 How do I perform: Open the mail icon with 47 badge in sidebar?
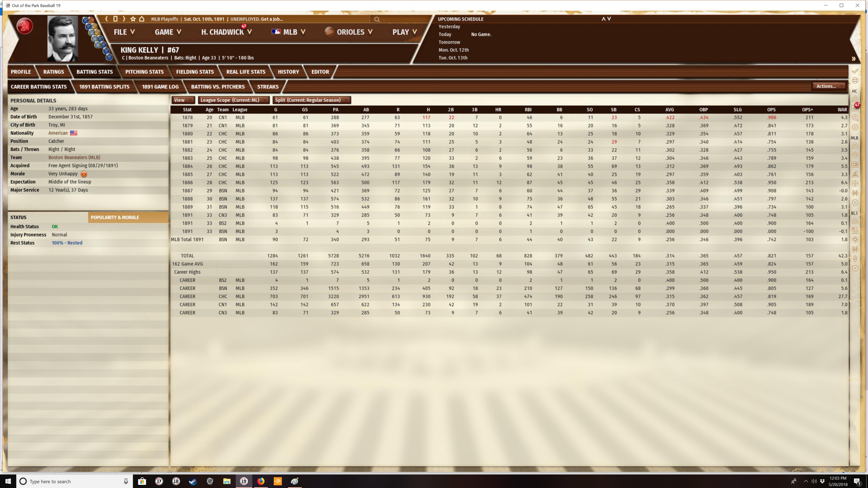(855, 108)
